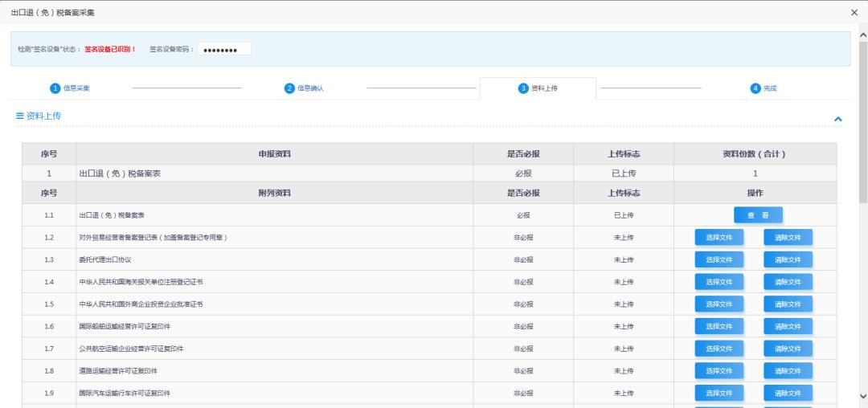Image resolution: width=868 pixels, height=408 pixels.
Task: Click the step 2 信息确认 number icon
Action: coord(289,88)
